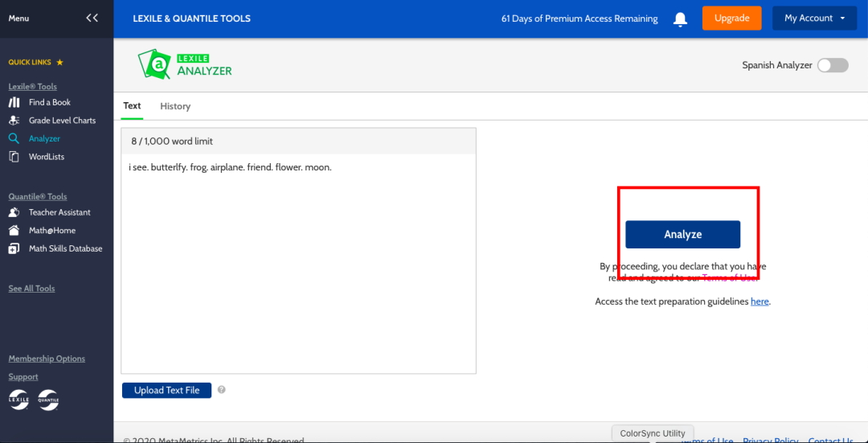868x443 pixels.
Task: Click the Math Skills Database icon
Action: pos(14,248)
